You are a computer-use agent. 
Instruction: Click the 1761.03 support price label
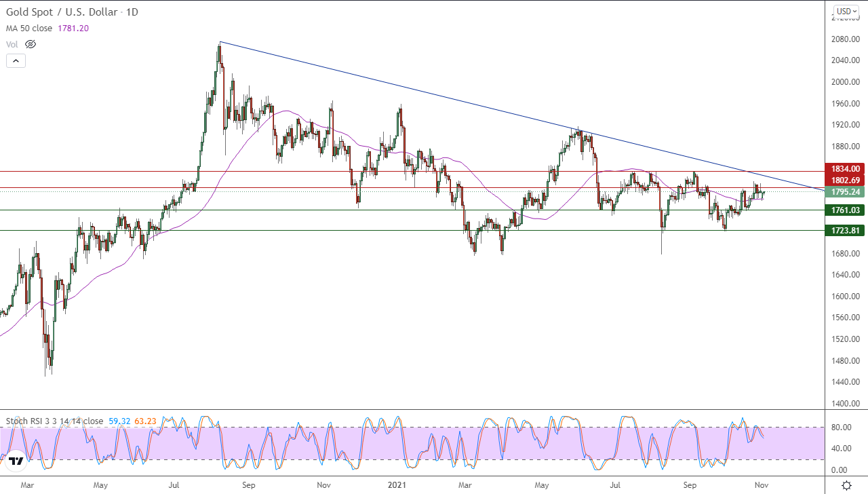[x=844, y=210]
